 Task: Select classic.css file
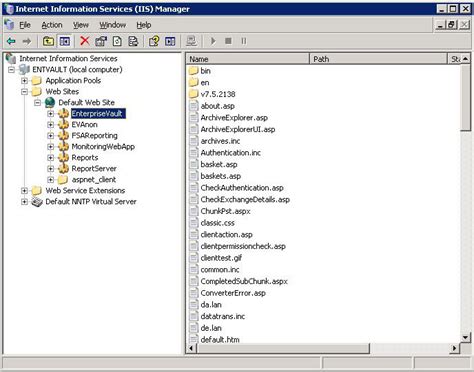pyautogui.click(x=217, y=223)
